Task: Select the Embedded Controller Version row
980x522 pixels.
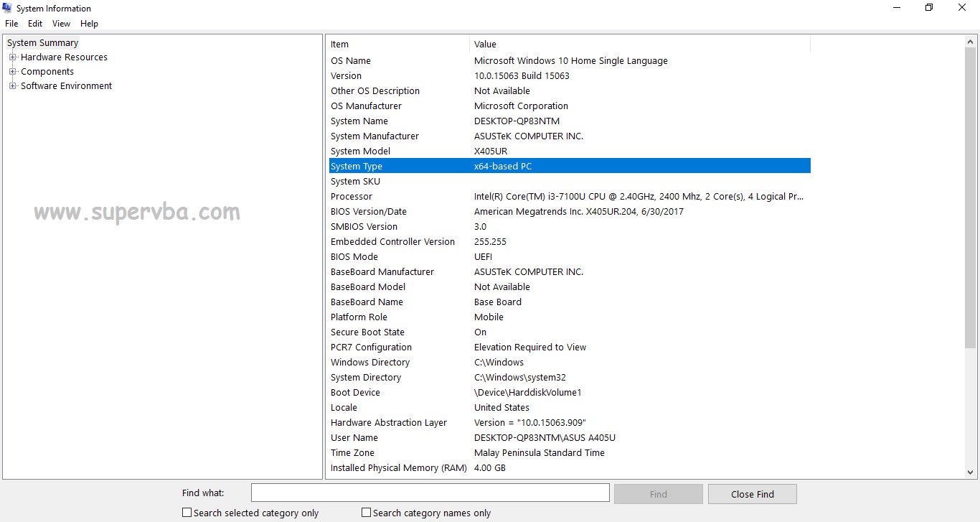Action: click(x=570, y=242)
